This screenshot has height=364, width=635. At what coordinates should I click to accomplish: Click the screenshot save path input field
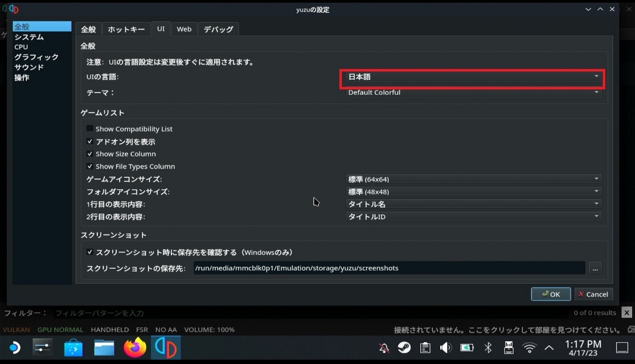(389, 268)
